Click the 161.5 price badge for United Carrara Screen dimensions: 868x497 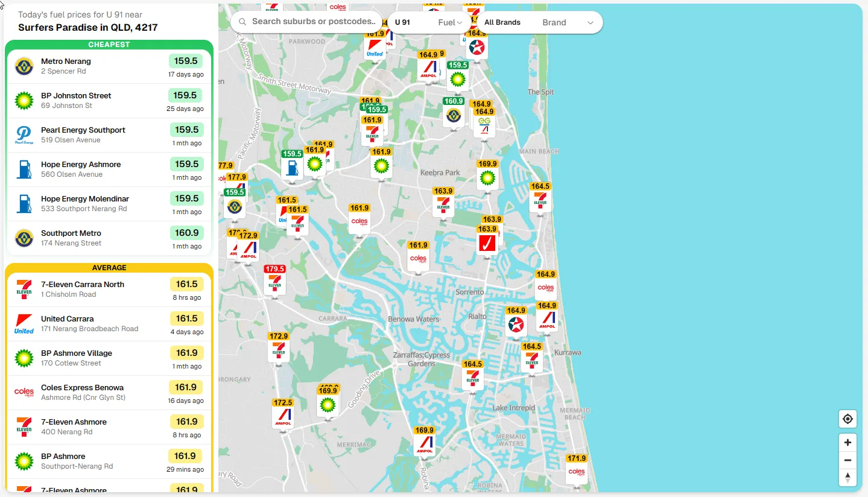coord(187,318)
